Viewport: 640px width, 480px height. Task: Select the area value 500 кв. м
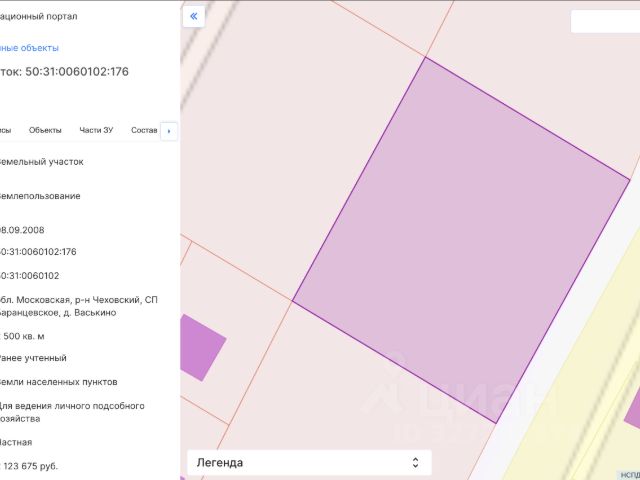[x=24, y=336]
